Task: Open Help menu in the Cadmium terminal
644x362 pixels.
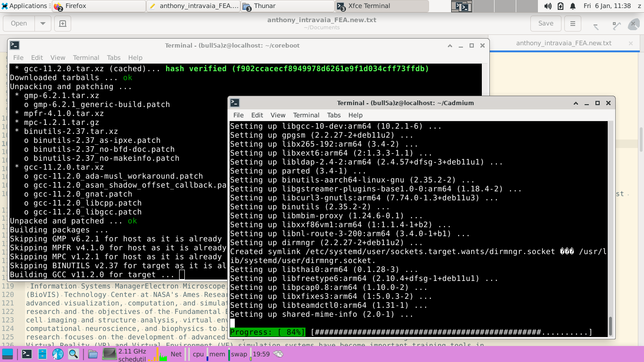Action: pos(355,115)
